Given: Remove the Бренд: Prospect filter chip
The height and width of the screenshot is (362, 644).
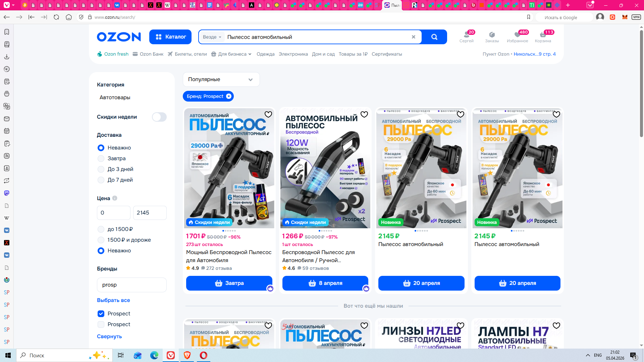Looking at the screenshot, I should point(229,97).
